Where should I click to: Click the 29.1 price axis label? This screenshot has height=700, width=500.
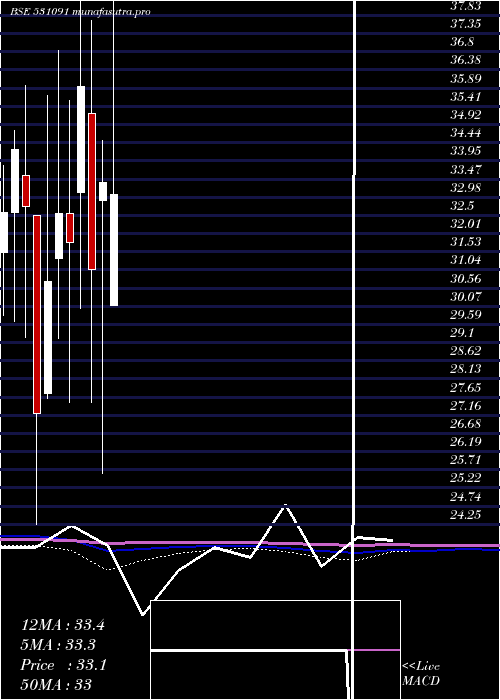tap(462, 333)
